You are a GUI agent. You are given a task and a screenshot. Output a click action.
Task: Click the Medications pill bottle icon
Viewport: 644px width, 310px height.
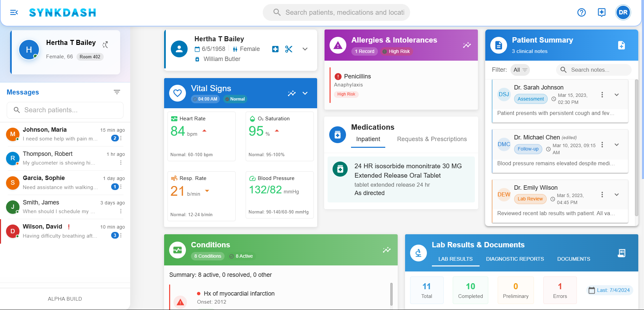338,135
